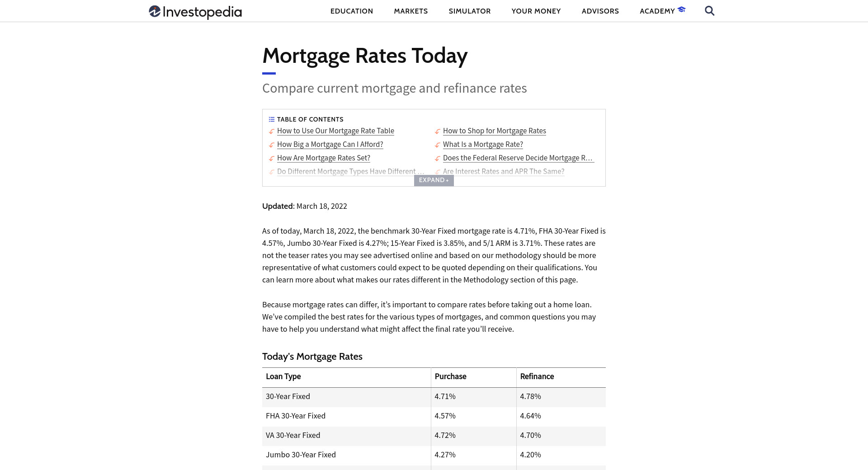The height and width of the screenshot is (470, 868).
Task: Click arrow icon beside 'What Is a Mortgage Rate?'
Action: (x=437, y=145)
